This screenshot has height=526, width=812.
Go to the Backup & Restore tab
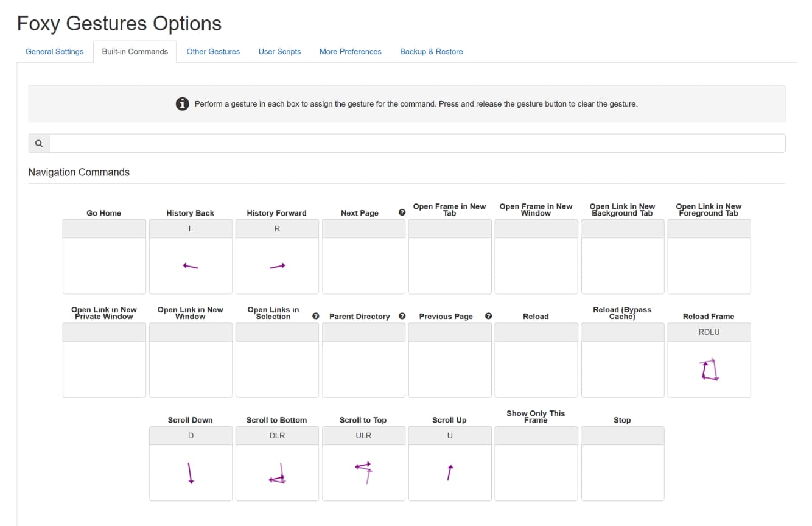click(x=431, y=52)
